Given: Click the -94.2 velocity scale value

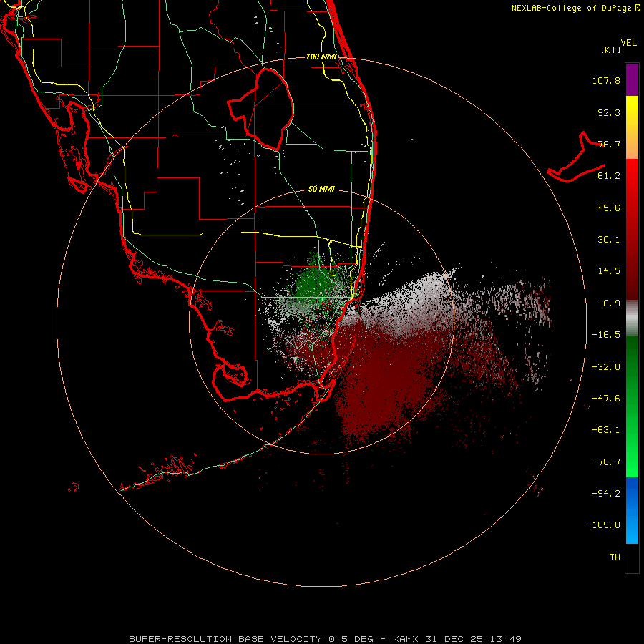Looking at the screenshot, I should pos(606,493).
